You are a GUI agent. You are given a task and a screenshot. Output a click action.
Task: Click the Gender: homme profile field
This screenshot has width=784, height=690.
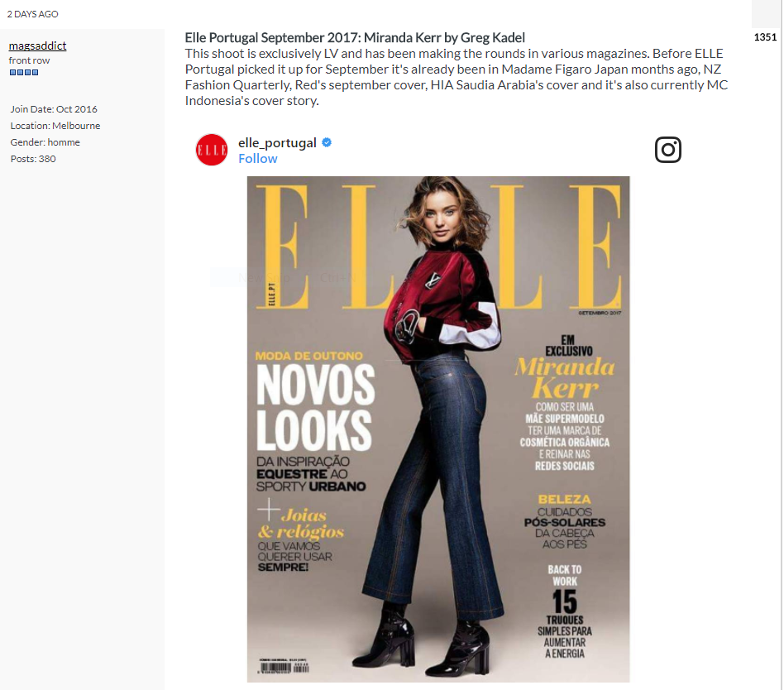45,142
